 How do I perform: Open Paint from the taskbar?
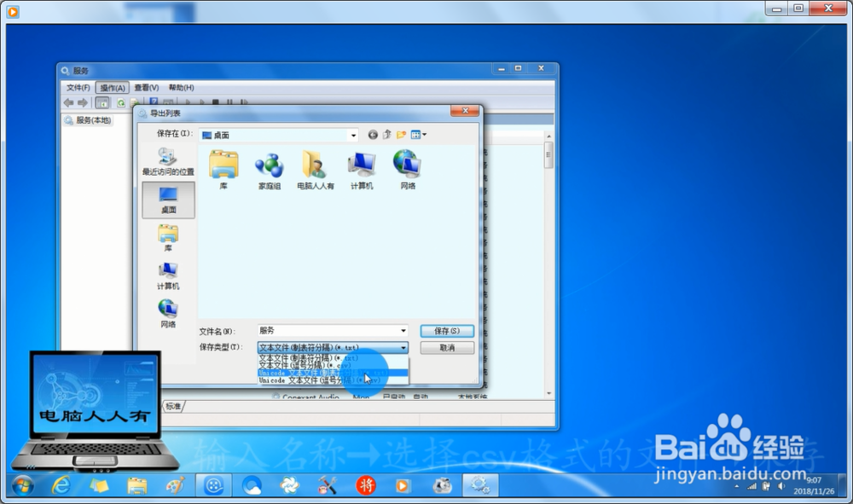point(175,485)
